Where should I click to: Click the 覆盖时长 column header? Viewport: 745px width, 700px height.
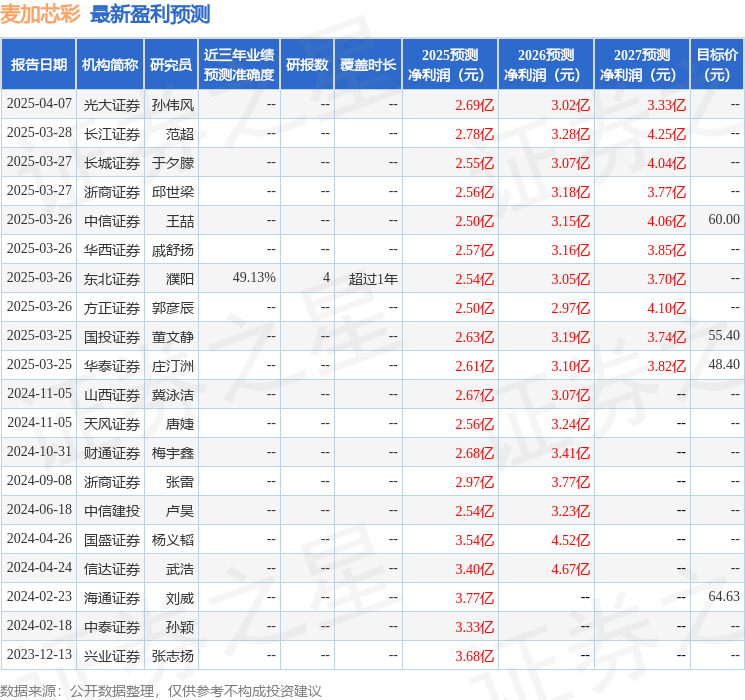point(368,65)
